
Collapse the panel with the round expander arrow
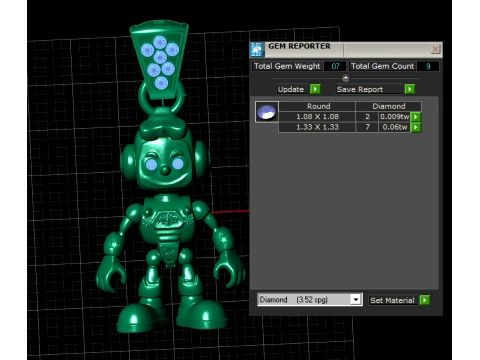point(346,78)
